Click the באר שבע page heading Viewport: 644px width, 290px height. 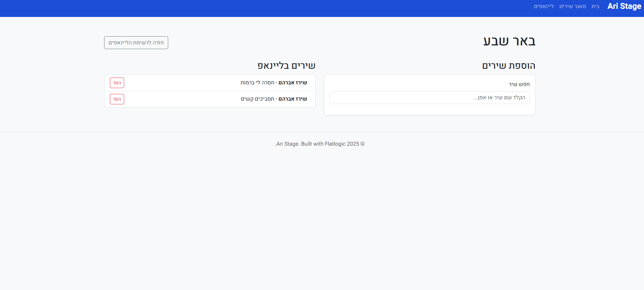[x=509, y=41]
